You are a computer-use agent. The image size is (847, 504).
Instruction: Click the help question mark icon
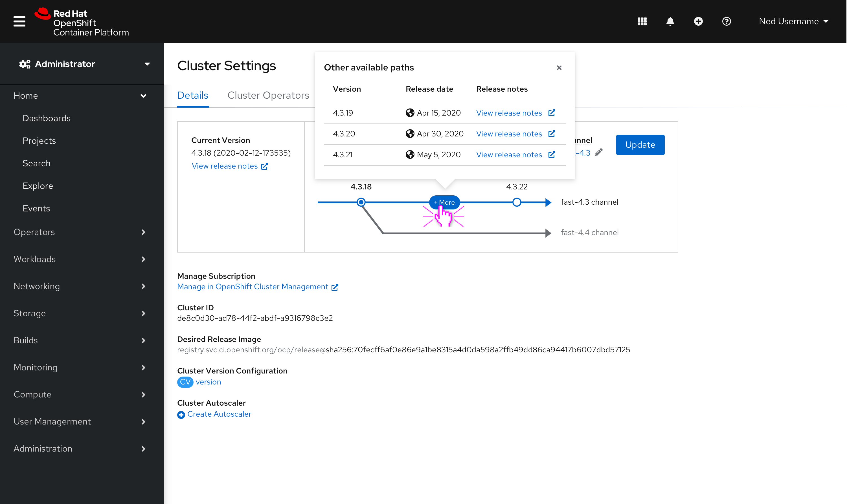[x=726, y=21]
